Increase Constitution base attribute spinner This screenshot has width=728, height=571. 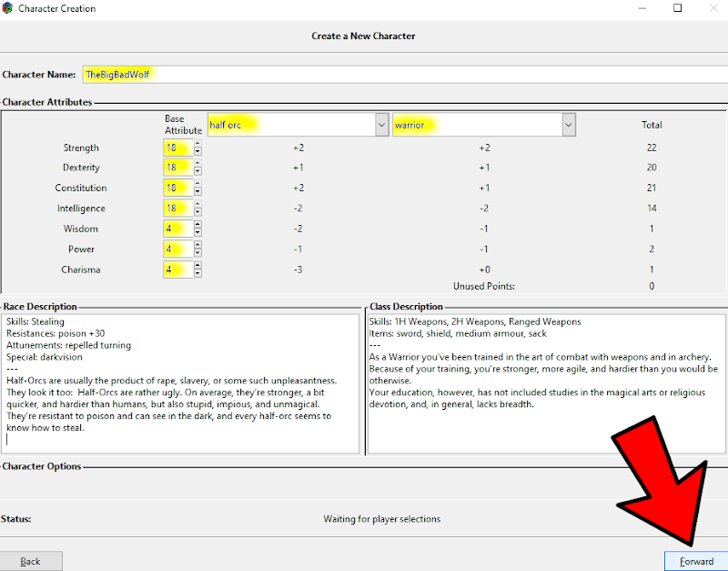click(198, 184)
